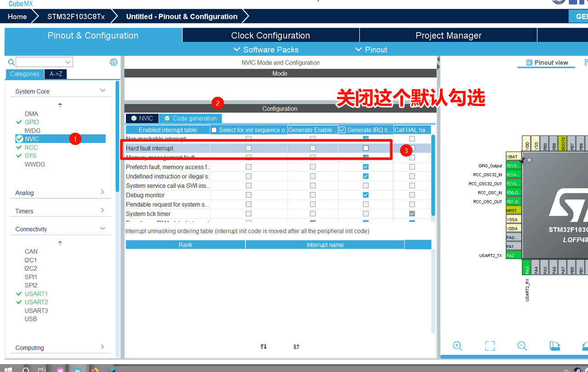Viewport: 588px width, 372px height.
Task: Click the right sort-order icon below the interrupt ordering table
Action: click(x=296, y=347)
